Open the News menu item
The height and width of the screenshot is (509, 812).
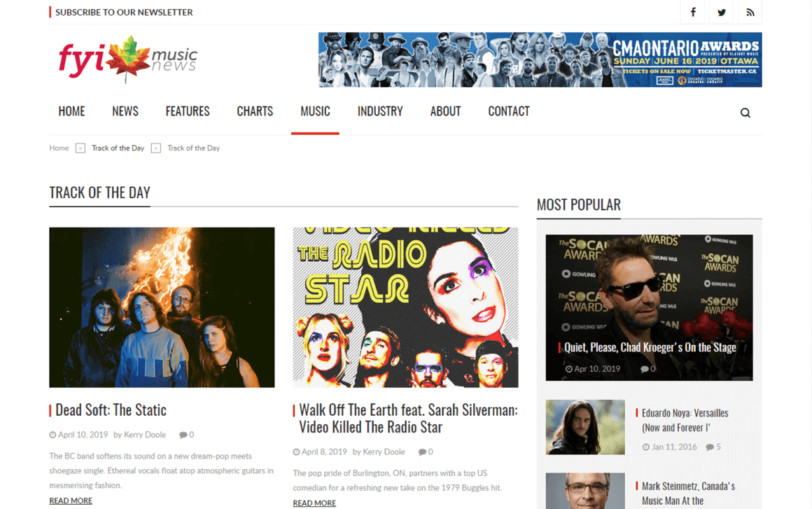pos(125,111)
